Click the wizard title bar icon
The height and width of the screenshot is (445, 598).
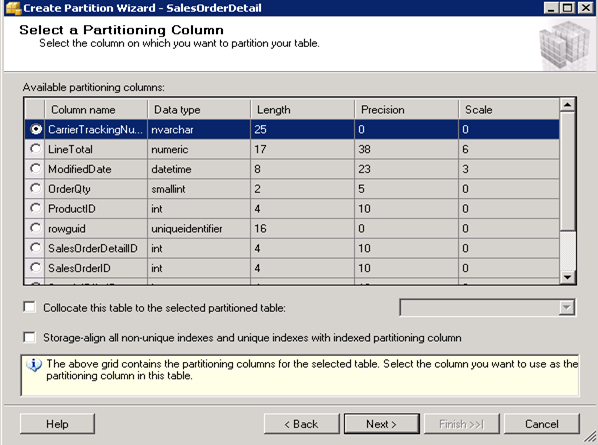click(x=13, y=8)
